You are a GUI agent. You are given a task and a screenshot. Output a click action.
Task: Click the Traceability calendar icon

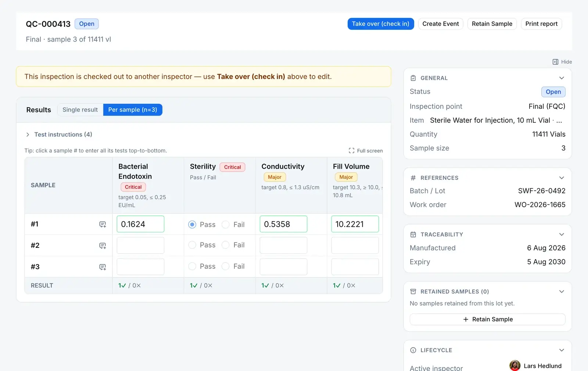(413, 235)
